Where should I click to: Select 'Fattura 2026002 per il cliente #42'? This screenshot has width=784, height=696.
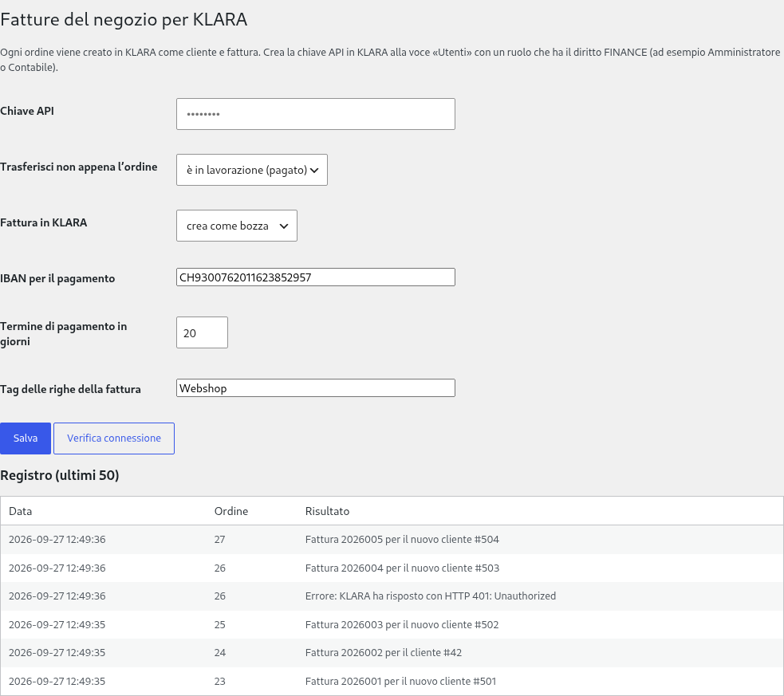[x=384, y=652]
